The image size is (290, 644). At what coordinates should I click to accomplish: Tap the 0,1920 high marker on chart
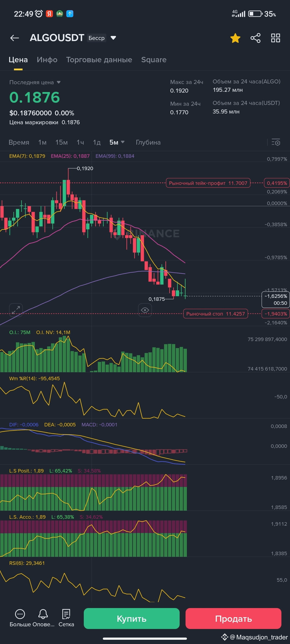85,168
